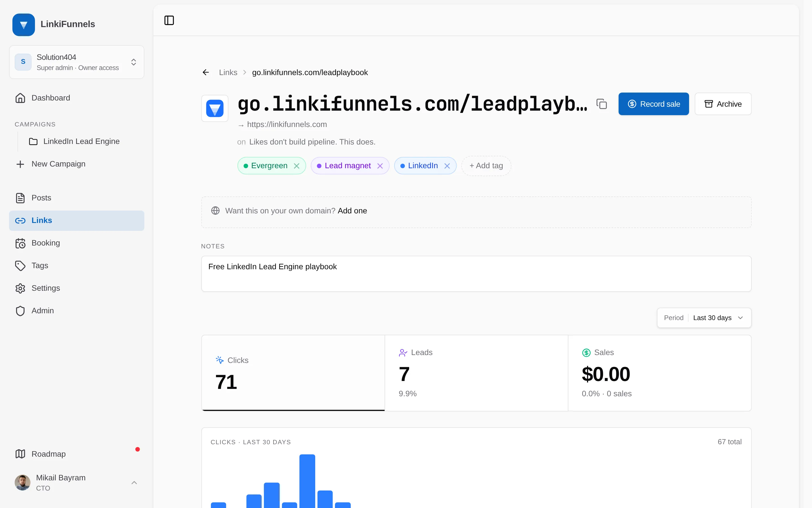Open the Booking section

(77, 243)
